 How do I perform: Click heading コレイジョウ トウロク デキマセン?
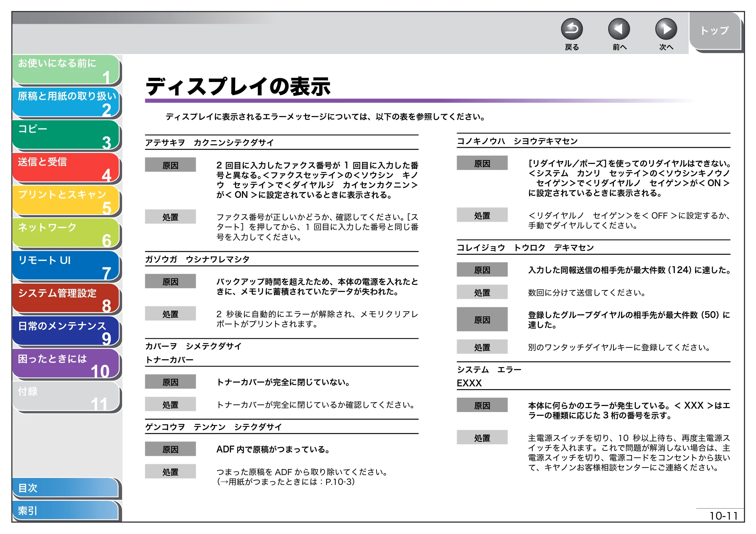point(525,248)
